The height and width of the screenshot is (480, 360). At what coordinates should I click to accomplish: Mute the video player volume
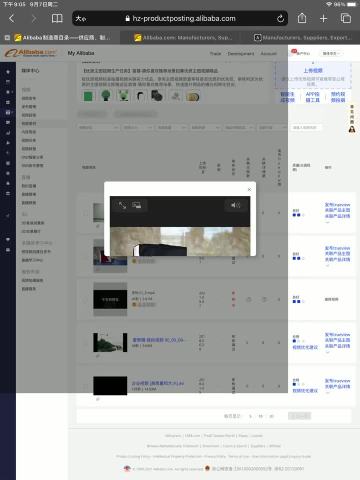pos(235,205)
